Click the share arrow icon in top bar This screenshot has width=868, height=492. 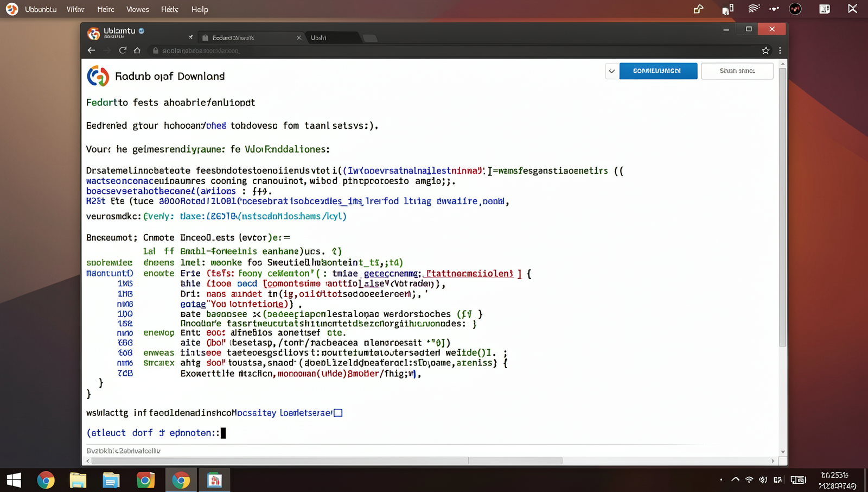coord(698,9)
